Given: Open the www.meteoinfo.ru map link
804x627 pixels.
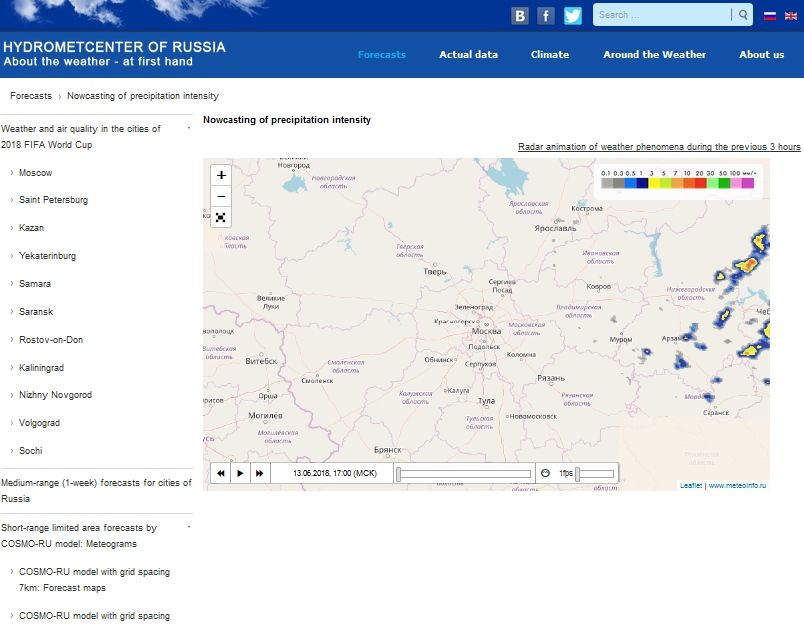Looking at the screenshot, I should point(737,486).
